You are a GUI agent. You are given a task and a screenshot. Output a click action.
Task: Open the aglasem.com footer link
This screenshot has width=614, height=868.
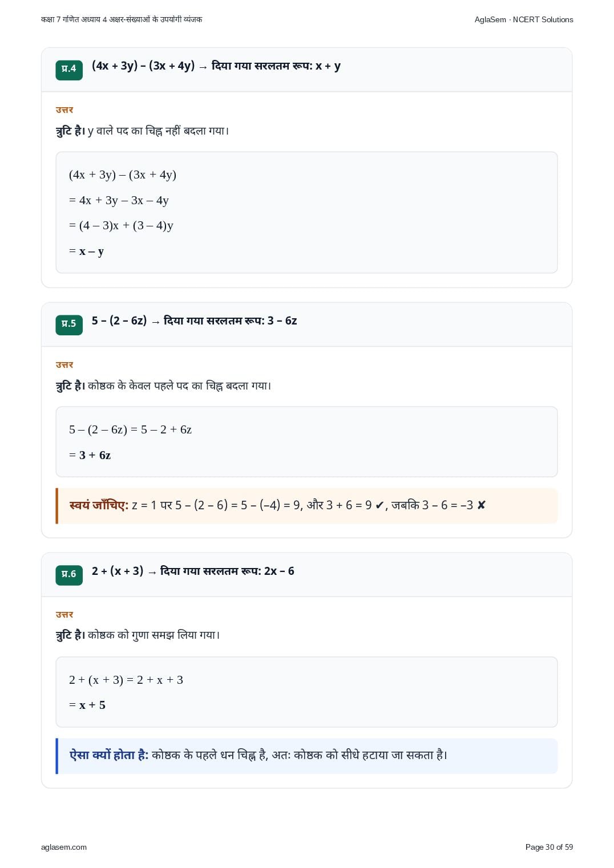click(x=64, y=847)
